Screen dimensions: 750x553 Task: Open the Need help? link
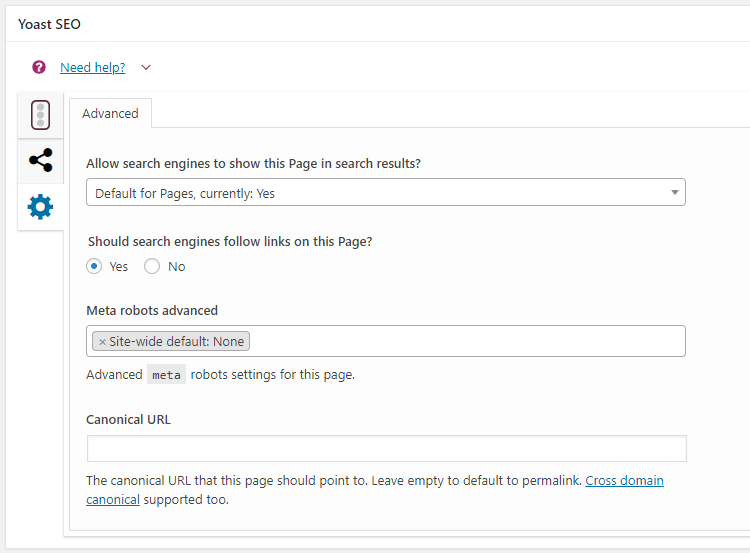coord(93,67)
